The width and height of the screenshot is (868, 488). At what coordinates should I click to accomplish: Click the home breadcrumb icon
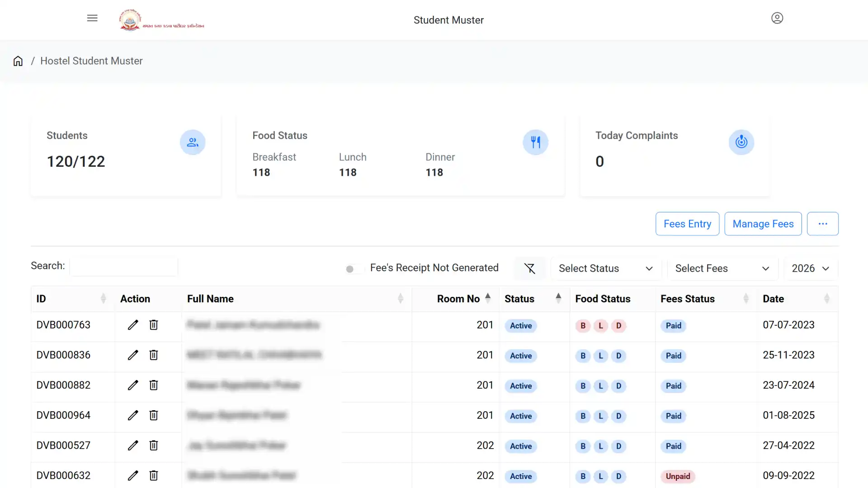(18, 61)
